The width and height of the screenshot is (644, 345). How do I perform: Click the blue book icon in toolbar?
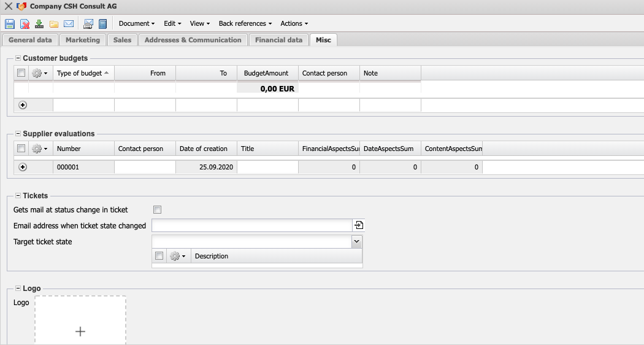pos(103,24)
